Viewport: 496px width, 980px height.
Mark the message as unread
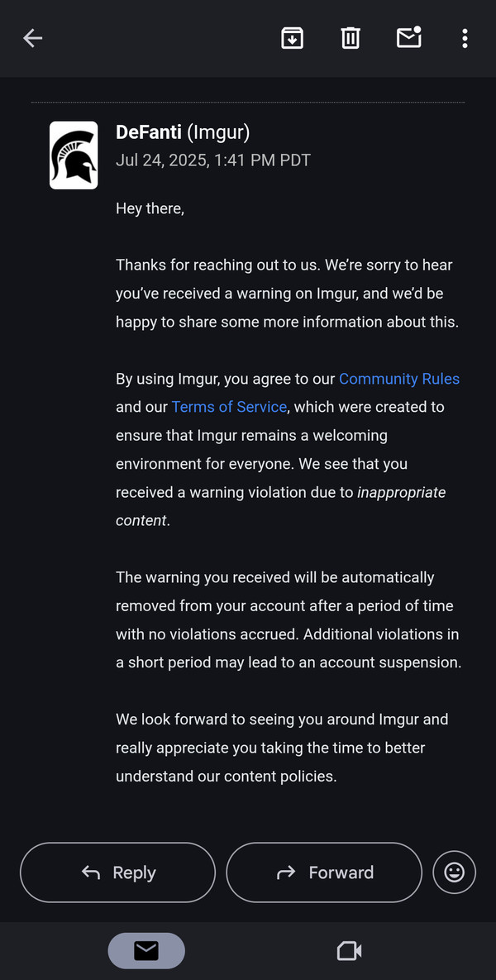pyautogui.click(x=409, y=37)
